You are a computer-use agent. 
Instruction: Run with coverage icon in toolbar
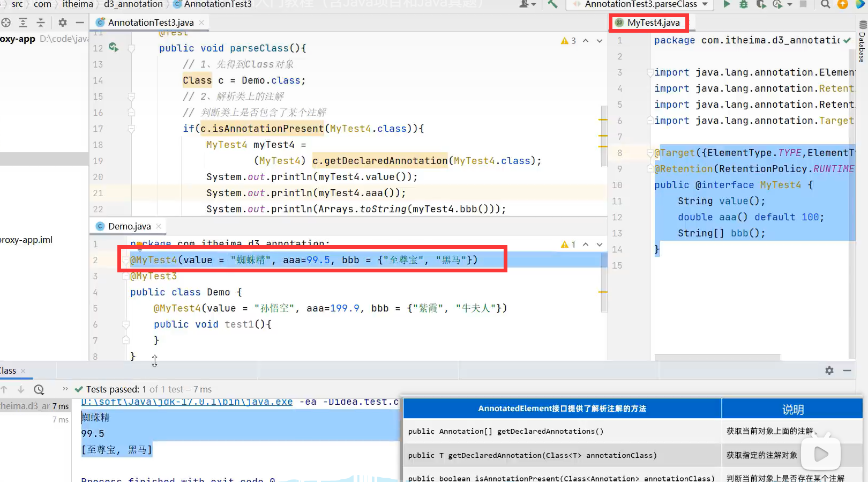[761, 4]
